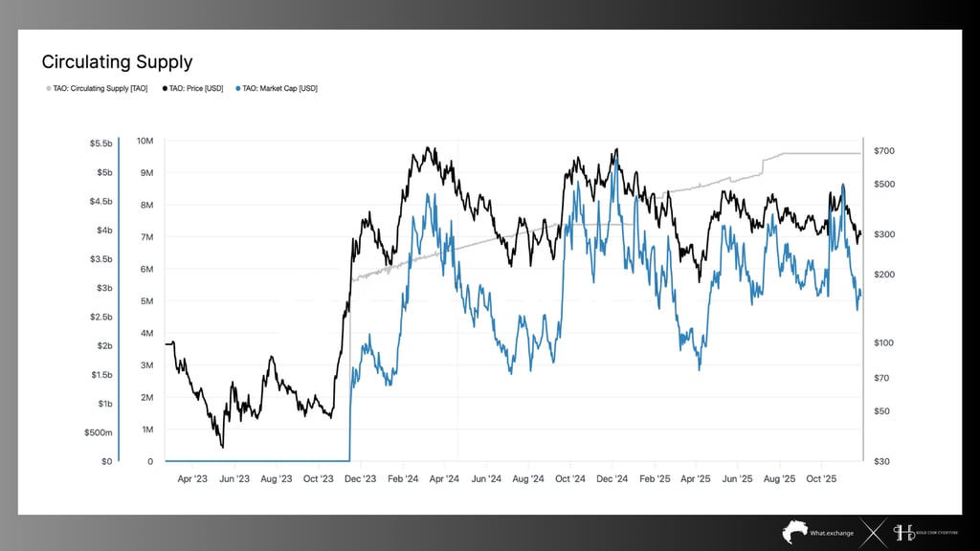The width and height of the screenshot is (980, 551).
Task: Click the $700 price axis label
Action: (883, 150)
